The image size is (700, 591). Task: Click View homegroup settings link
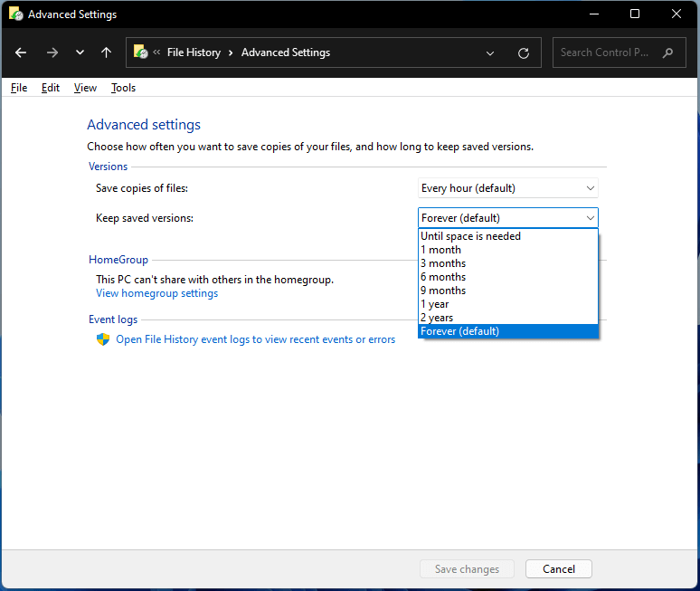156,293
